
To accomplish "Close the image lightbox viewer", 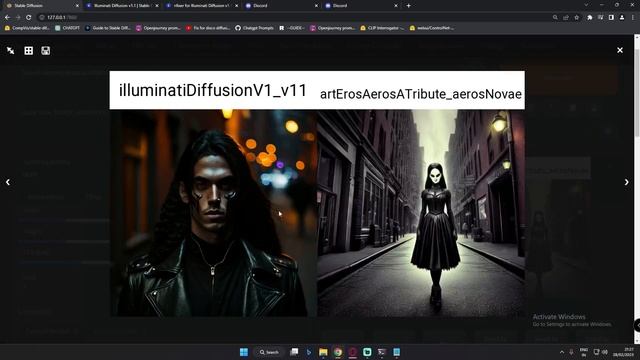I will [x=620, y=50].
